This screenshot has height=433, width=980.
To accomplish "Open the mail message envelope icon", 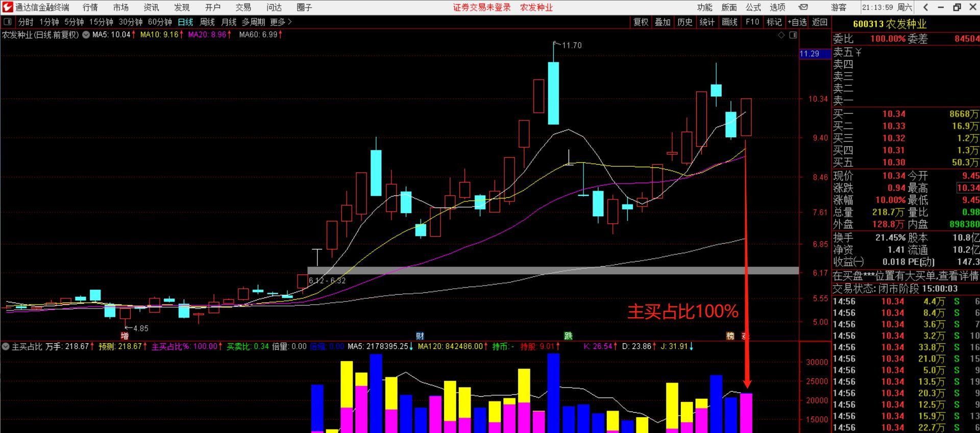I will pyautogui.click(x=803, y=7).
